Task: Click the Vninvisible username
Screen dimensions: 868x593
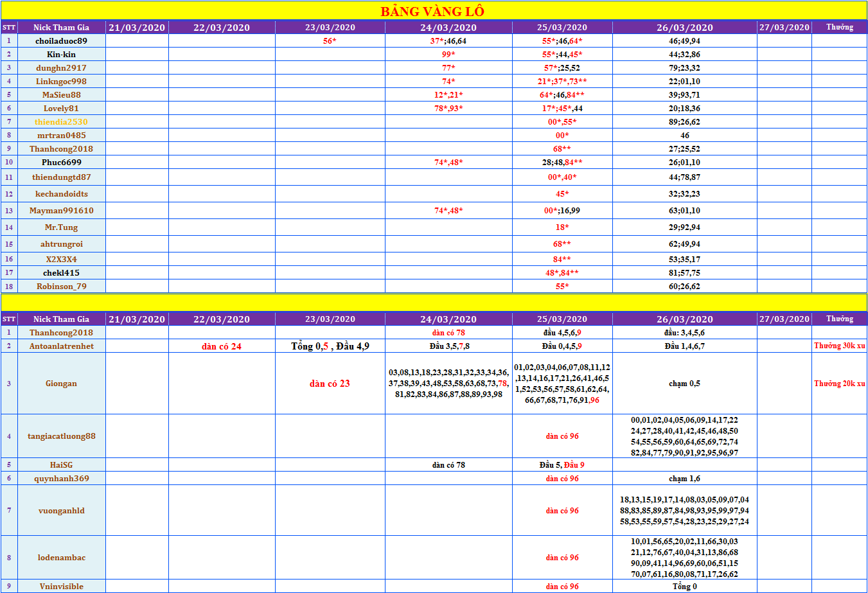Action: 61,587
